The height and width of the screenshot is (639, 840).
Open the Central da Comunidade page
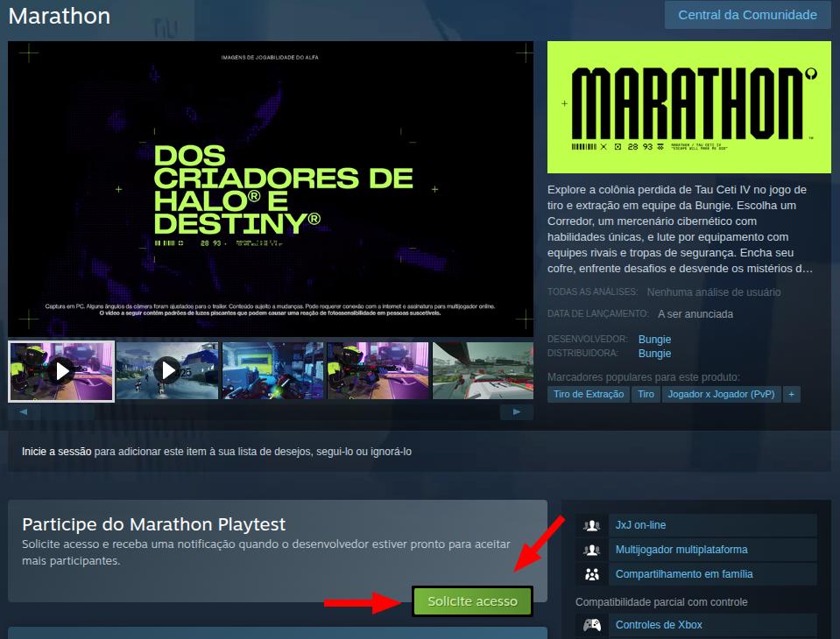click(747, 15)
